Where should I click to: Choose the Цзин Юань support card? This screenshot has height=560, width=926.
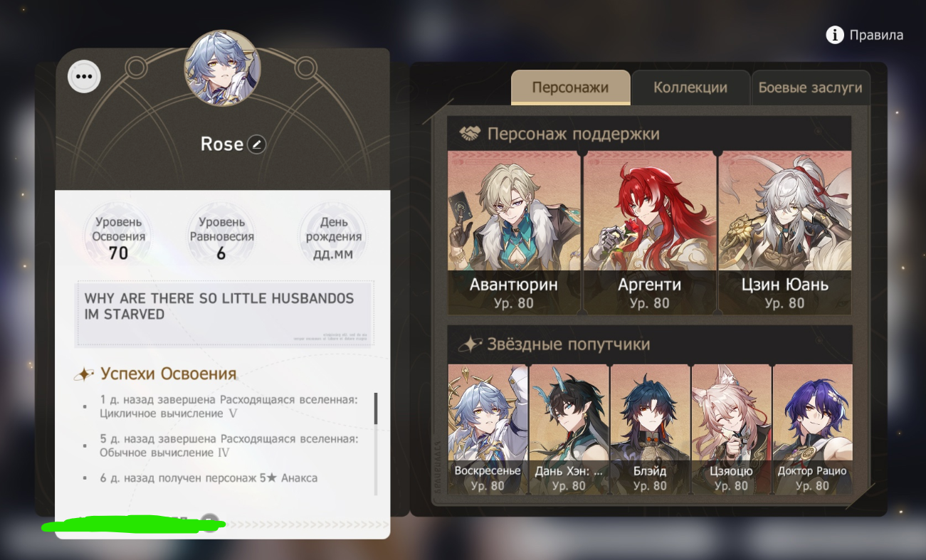(x=785, y=232)
